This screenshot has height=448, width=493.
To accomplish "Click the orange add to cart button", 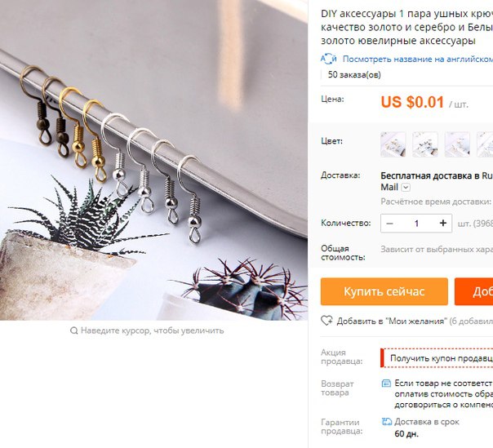I will point(474,291).
